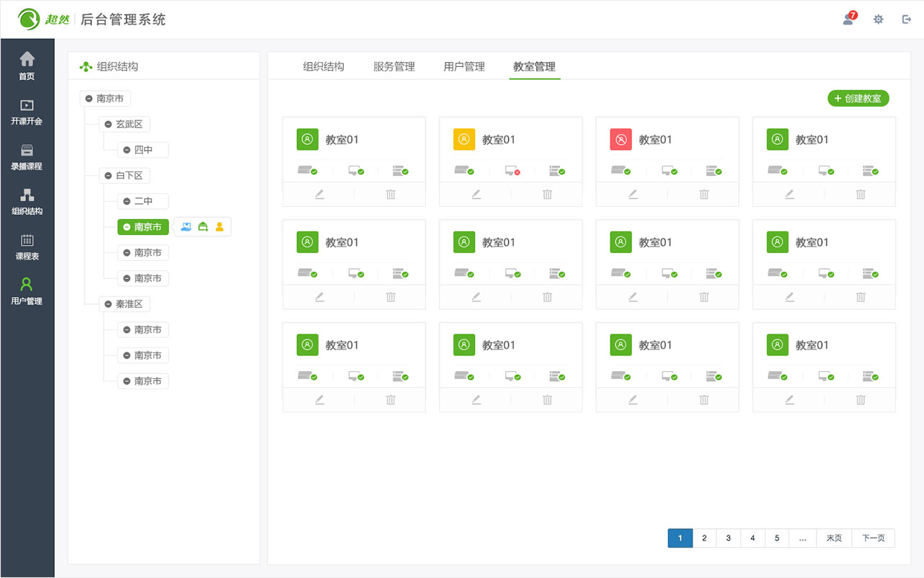Click the edit pencil on the first classroom card
The width and height of the screenshot is (924, 578).
pos(319,194)
